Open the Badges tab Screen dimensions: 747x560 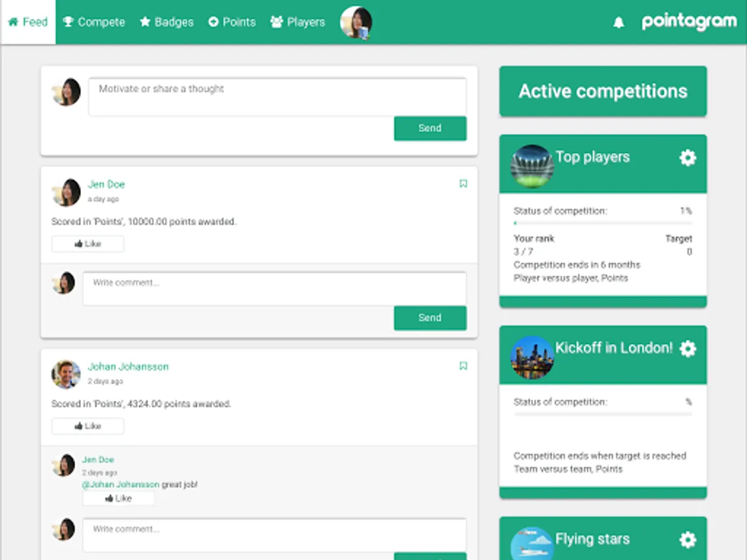pyautogui.click(x=166, y=22)
